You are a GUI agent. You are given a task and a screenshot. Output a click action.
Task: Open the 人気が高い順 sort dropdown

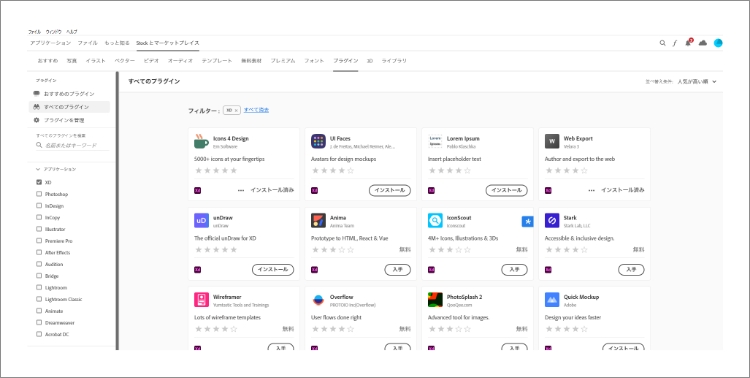click(x=696, y=81)
